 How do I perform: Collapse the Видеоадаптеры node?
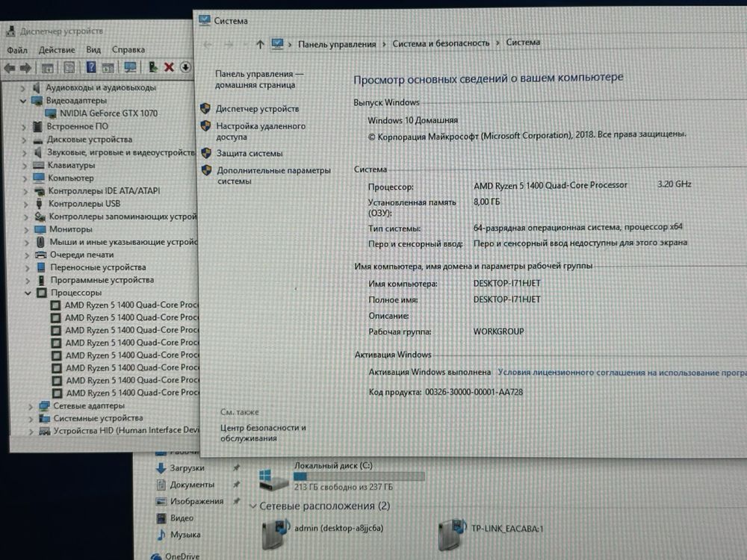22,101
